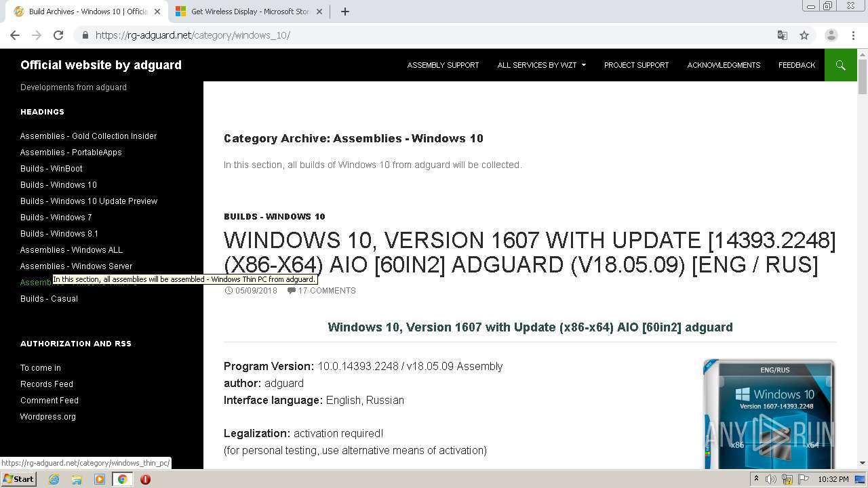Click the action center flag icon
This screenshot has width=868, height=488.
pyautogui.click(x=802, y=479)
